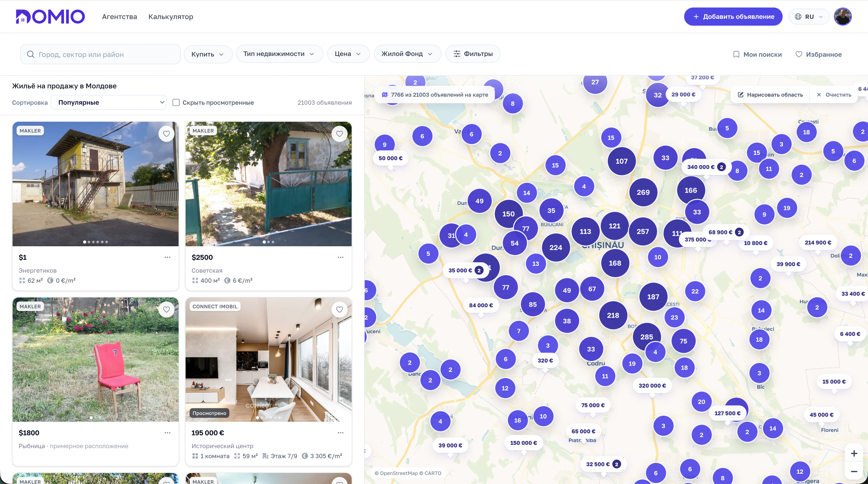This screenshot has width=868, height=484.
Task: Open the $1 Энергетиков listing photo
Action: click(95, 184)
